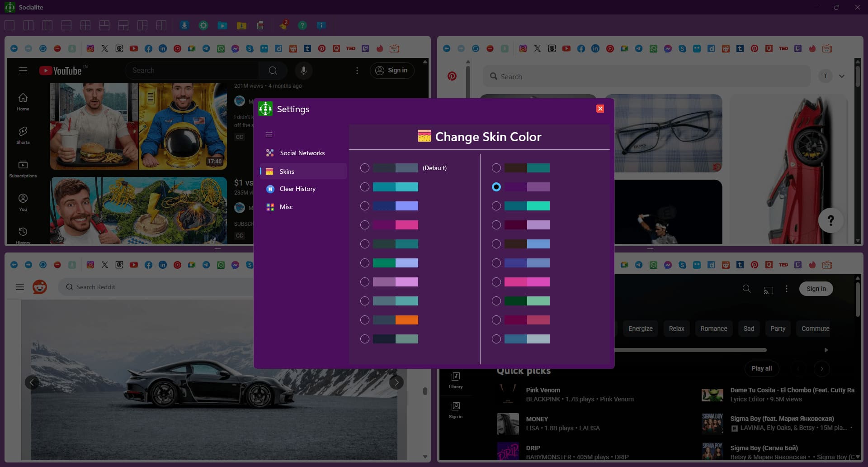Open LinkedIn icon in the Reddit pane toolbar
The height and width of the screenshot is (467, 868).
tap(163, 265)
